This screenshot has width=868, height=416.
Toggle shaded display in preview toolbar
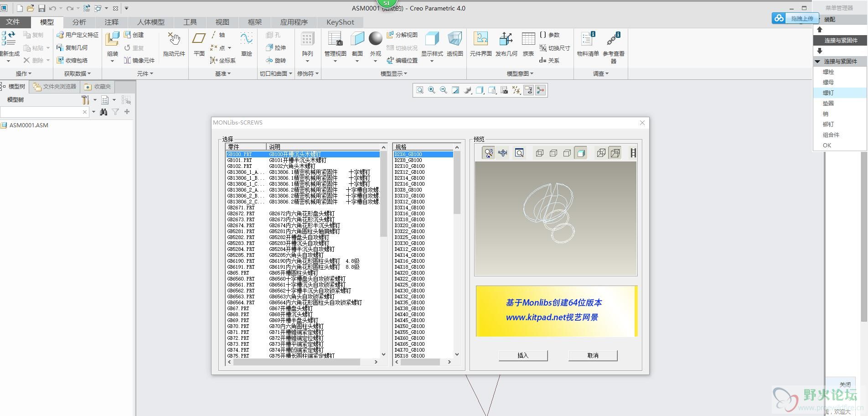point(581,153)
